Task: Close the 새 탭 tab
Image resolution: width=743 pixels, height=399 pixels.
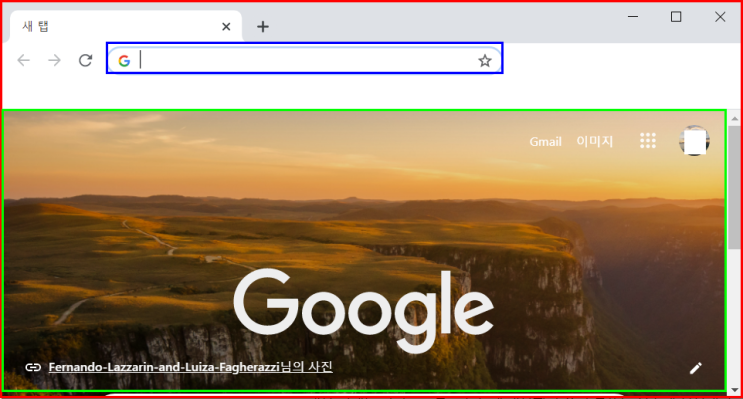Action: (x=226, y=27)
